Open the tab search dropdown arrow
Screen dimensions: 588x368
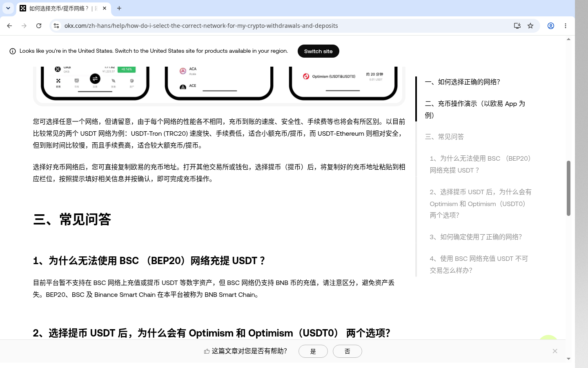(8, 8)
